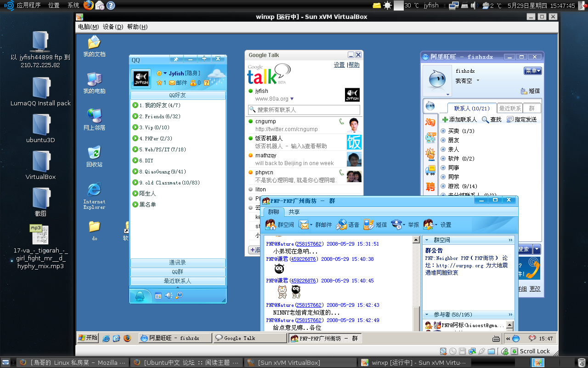Click 更改 link in AliWangWang

535,289
